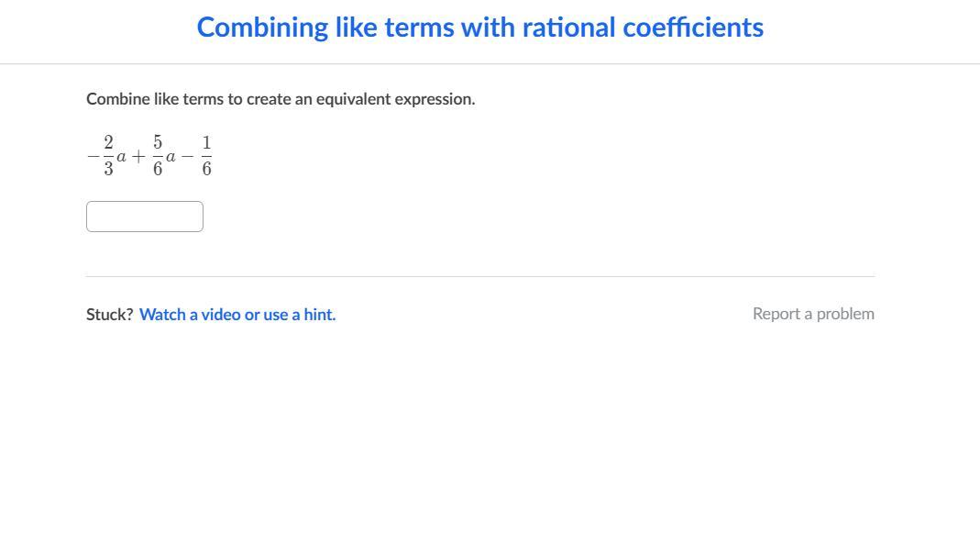Viewport: 980px width, 534px height.
Task: Click the first variable a after two-thirds
Action: pos(122,157)
